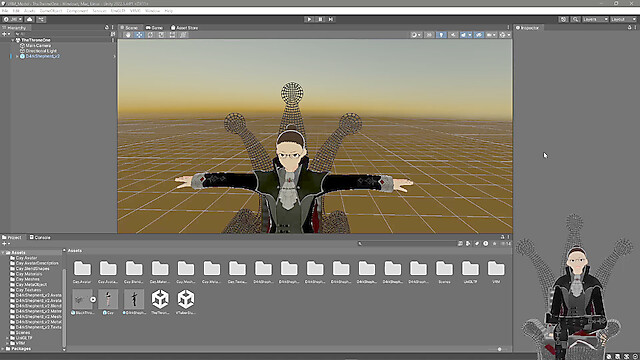This screenshot has height=360, width=640.
Task: Switch to the Scene tab
Action: [x=130, y=28]
